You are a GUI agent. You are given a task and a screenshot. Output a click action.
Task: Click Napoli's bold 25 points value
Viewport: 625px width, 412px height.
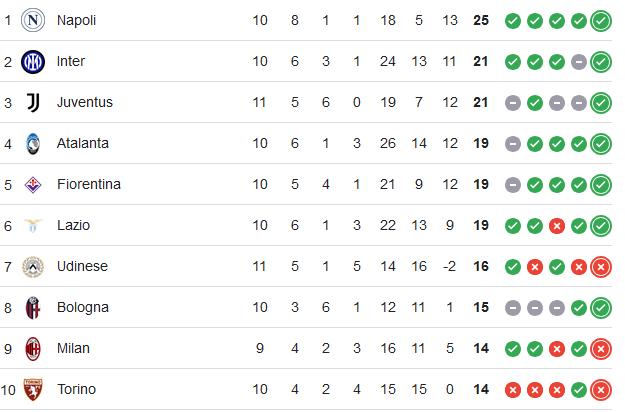pos(481,20)
